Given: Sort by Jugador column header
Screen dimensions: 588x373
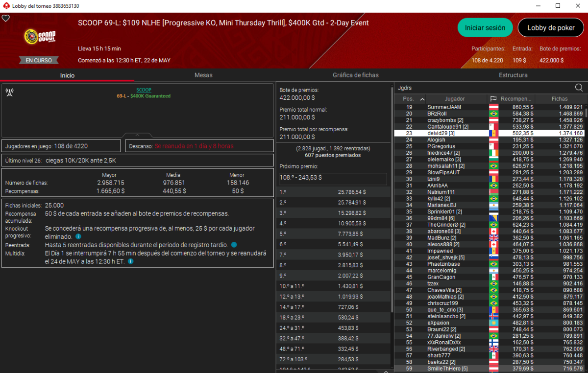Looking at the screenshot, I should [455, 99].
